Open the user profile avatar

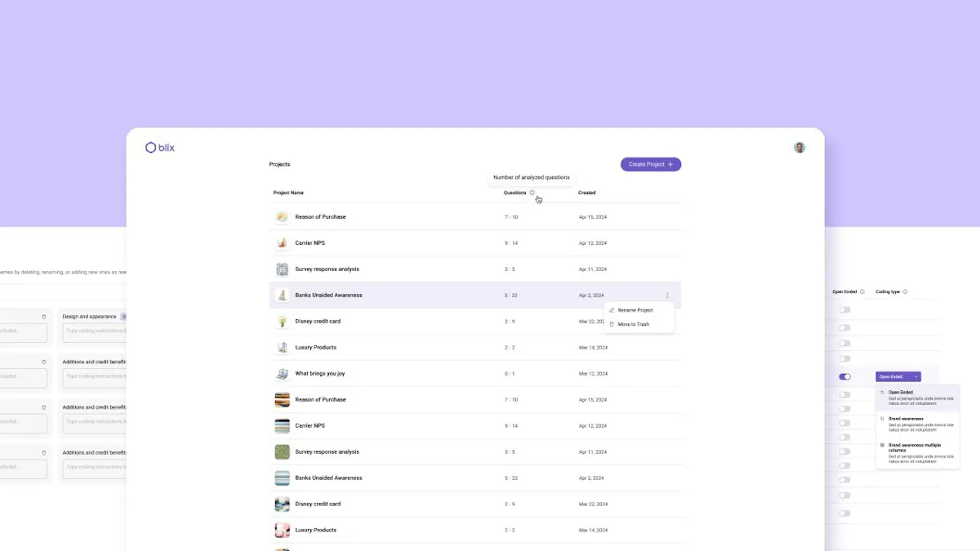800,148
